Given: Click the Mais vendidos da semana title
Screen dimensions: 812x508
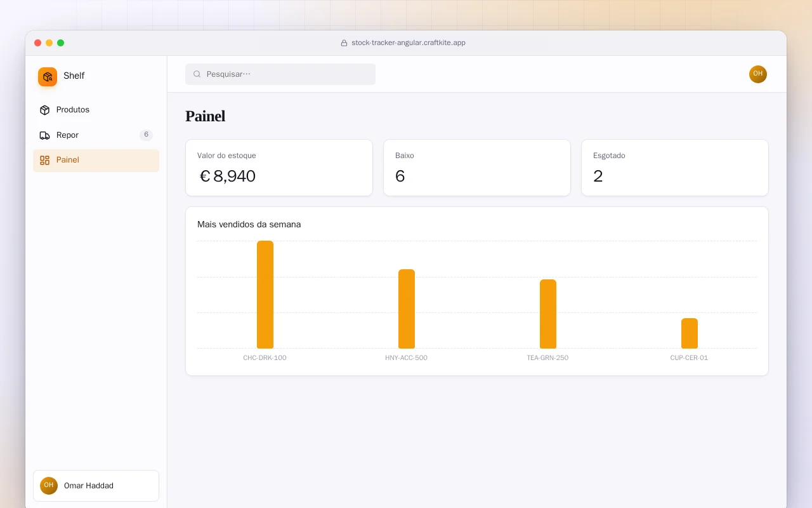Looking at the screenshot, I should [x=249, y=224].
